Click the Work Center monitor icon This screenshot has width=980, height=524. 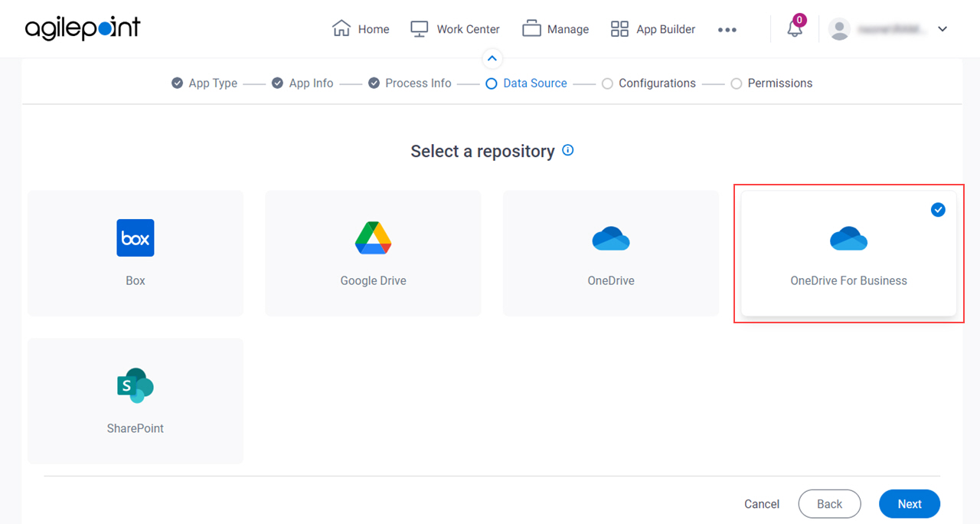[x=419, y=29]
